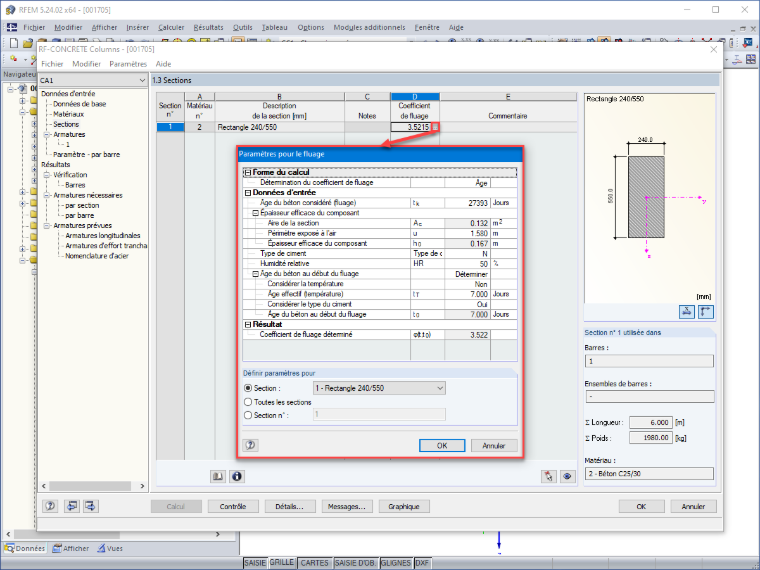This screenshot has height=570, width=760.
Task: Open the CA1 case dropdown
Action: [93, 80]
